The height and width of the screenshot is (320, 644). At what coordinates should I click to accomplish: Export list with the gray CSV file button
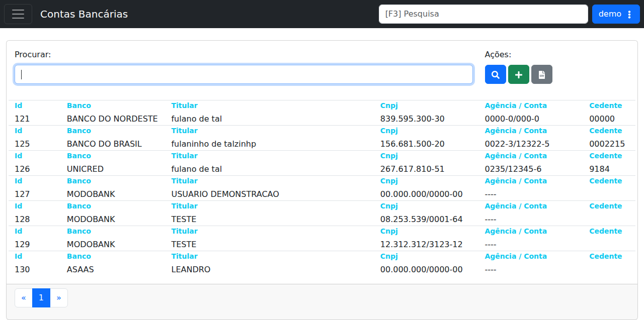[x=542, y=74]
